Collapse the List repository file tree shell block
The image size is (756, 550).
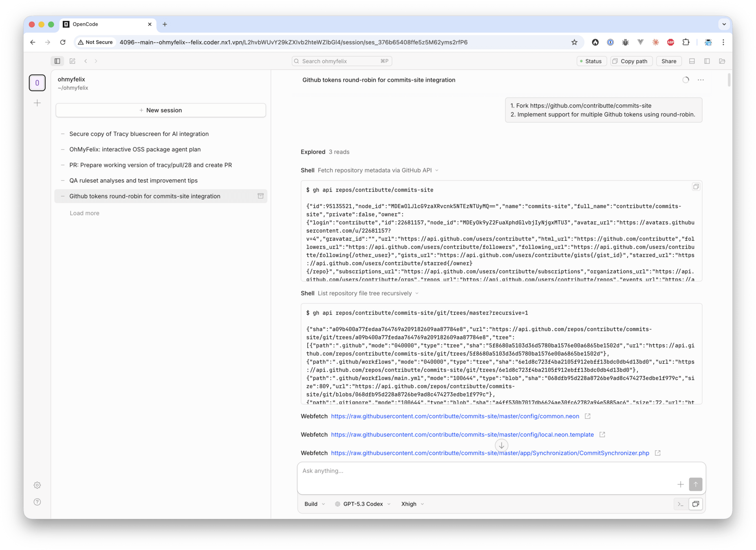click(x=360, y=293)
